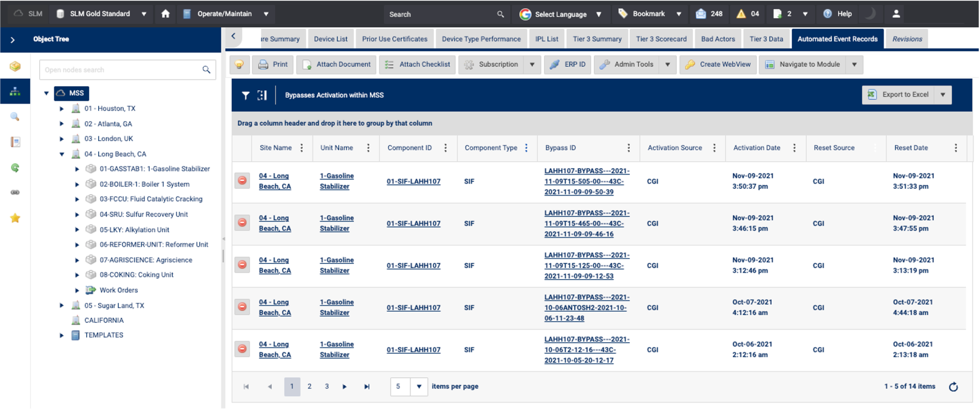Collapse the 04 - Long Beach, CA node
This screenshot has height=409, width=980.
coord(62,154)
